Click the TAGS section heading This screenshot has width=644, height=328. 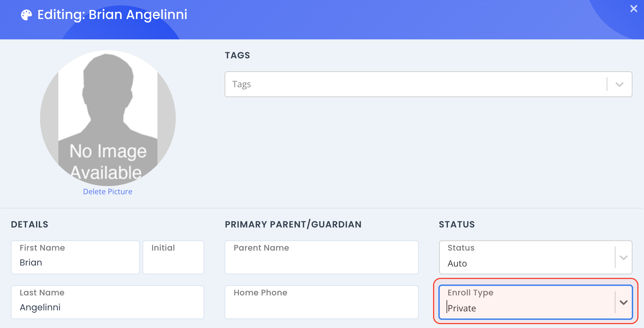[x=238, y=55]
